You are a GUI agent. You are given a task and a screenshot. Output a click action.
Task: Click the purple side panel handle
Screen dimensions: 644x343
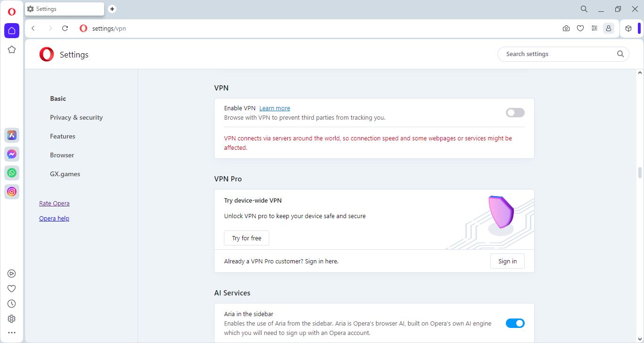pyautogui.click(x=640, y=28)
